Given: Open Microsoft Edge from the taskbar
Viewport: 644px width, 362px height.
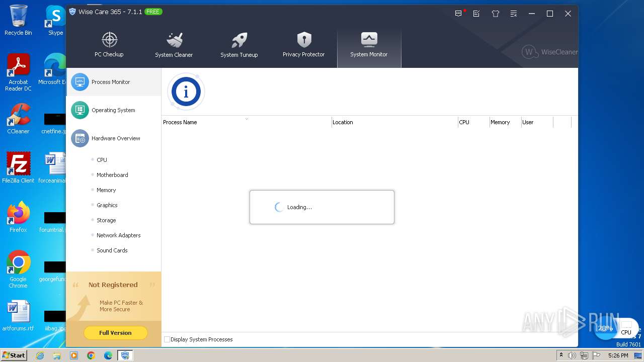Looking at the screenshot, I should [x=108, y=355].
